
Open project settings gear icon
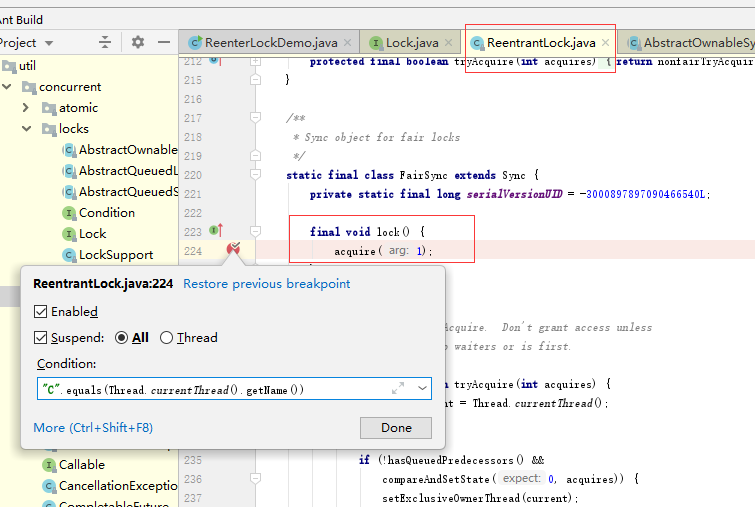(138, 42)
